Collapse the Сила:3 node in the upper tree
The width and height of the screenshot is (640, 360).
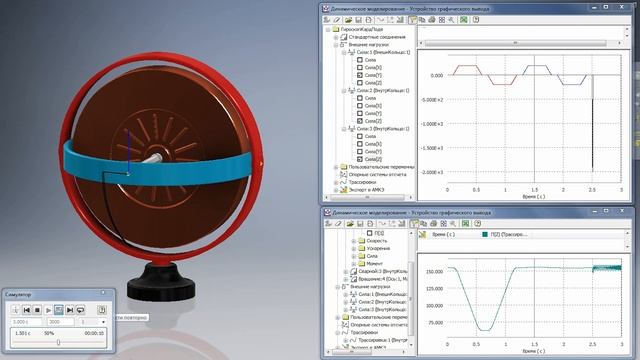point(344,129)
